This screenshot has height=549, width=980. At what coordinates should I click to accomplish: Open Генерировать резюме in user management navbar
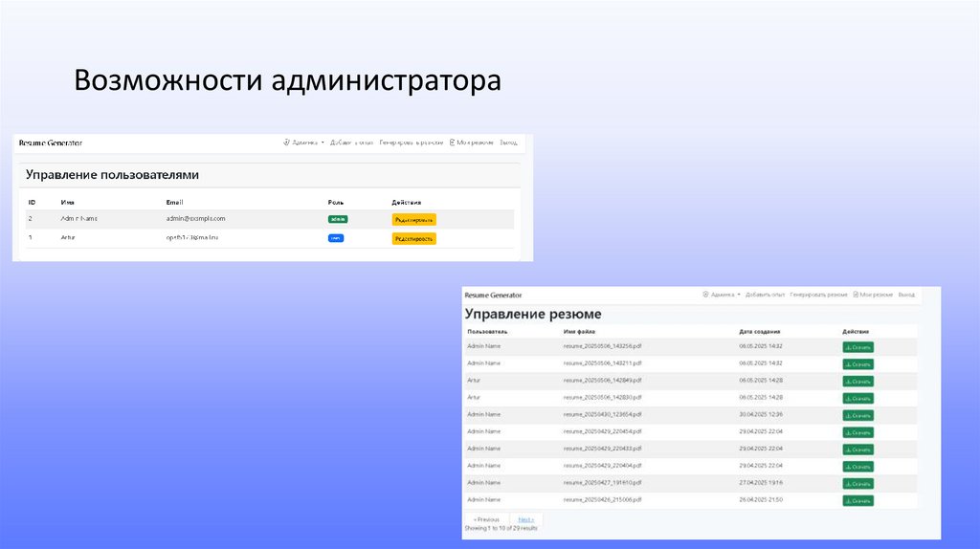[x=412, y=143]
